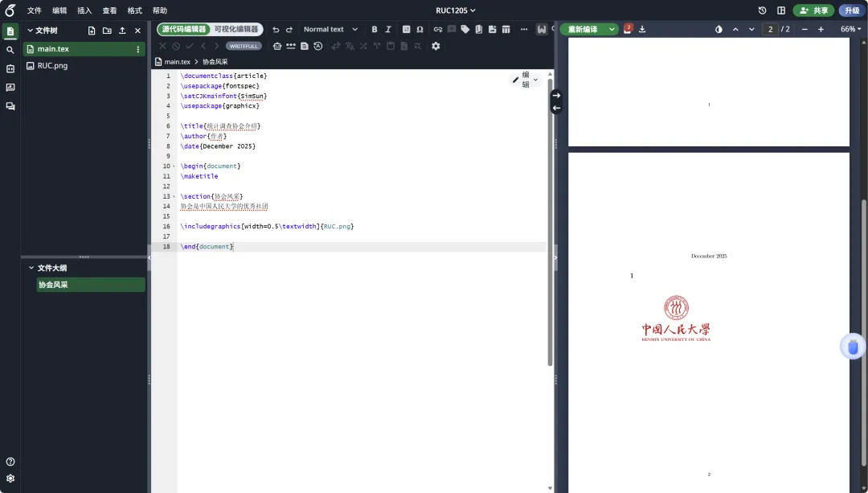Insert a figure from the toolbar
This screenshot has width=868, height=493.
point(492,30)
